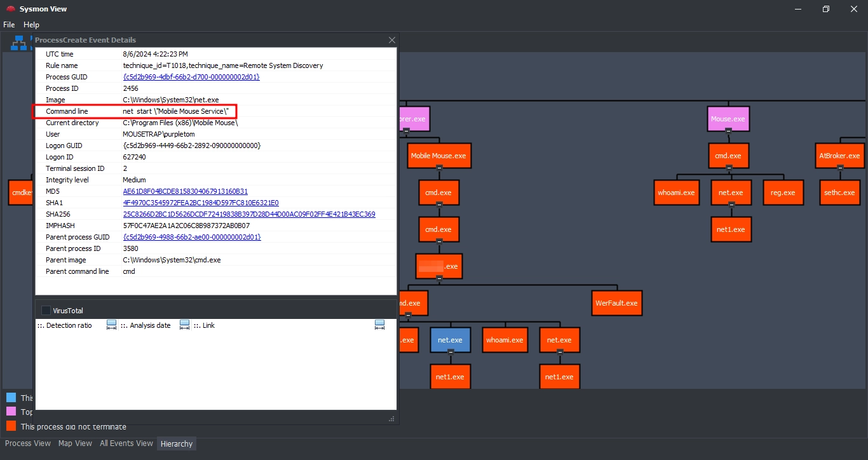This screenshot has height=460, width=868.
Task: Collapse the Mobile Mouse.exe node
Action: 438,168
